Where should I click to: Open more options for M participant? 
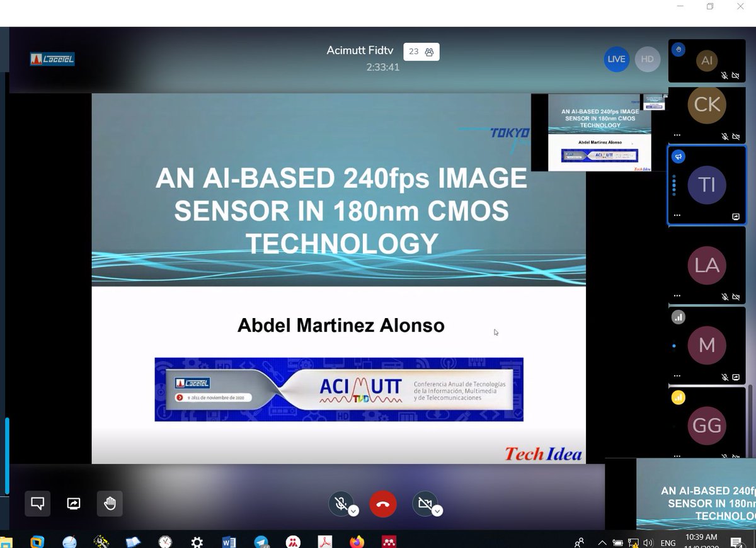pyautogui.click(x=677, y=377)
